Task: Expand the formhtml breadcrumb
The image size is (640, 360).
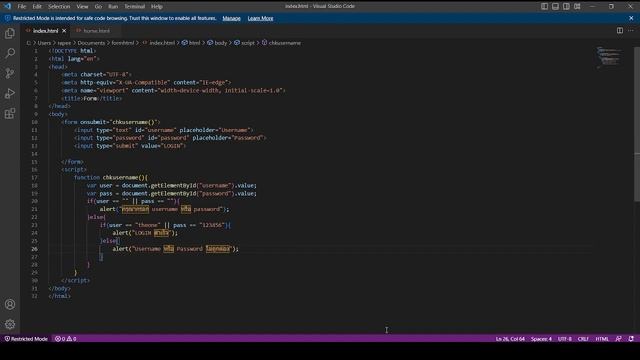Action: 123,43
